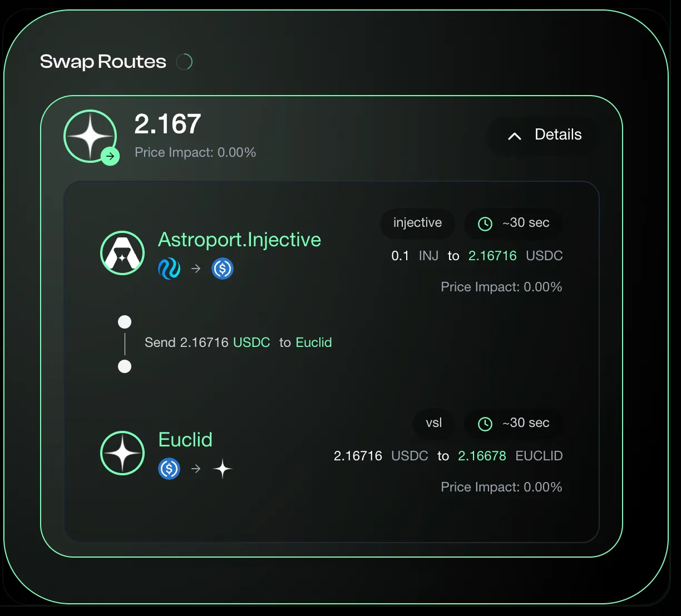
Task: Click the large Euclid star token icon
Action: pyautogui.click(x=90, y=136)
